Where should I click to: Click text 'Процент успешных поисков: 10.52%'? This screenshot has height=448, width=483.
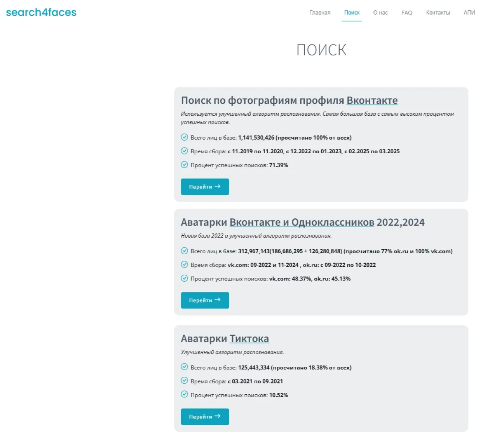(x=239, y=395)
